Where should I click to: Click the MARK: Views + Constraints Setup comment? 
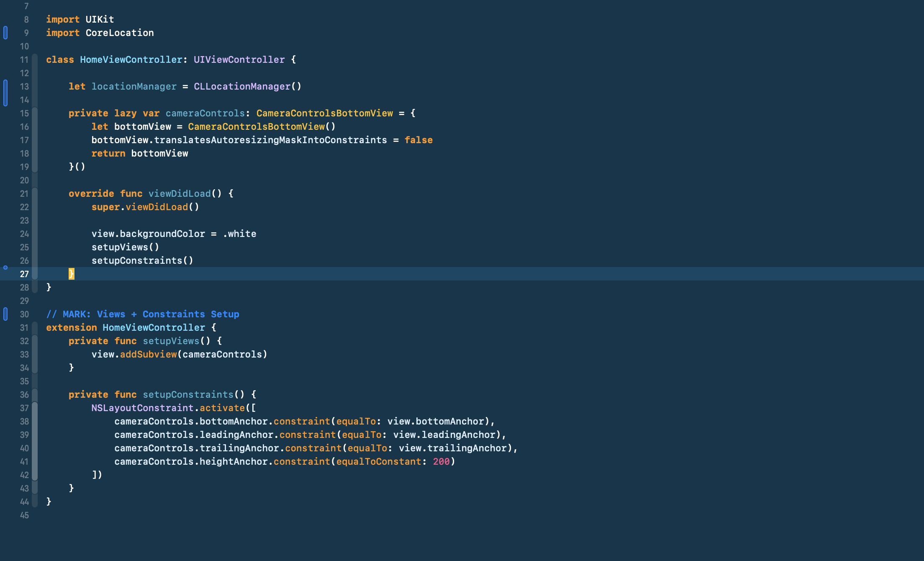pos(142,314)
